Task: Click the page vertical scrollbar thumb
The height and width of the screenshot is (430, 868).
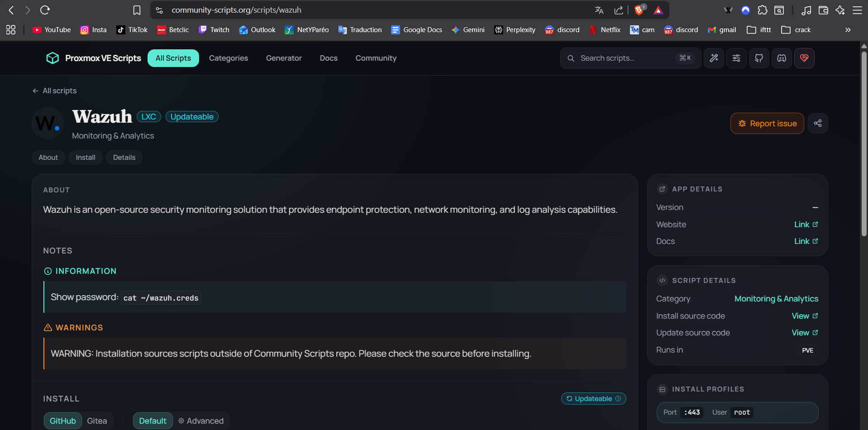Action: (x=864, y=143)
